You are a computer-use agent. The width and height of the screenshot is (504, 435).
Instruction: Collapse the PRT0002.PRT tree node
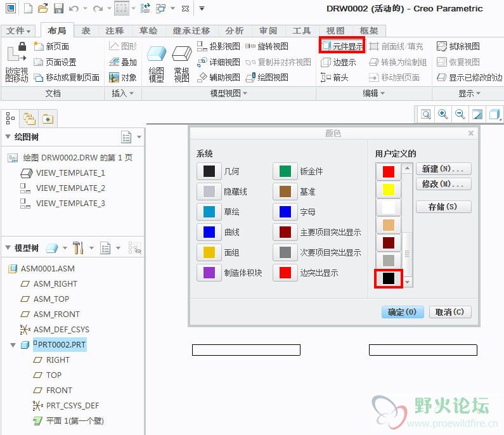coord(13,346)
